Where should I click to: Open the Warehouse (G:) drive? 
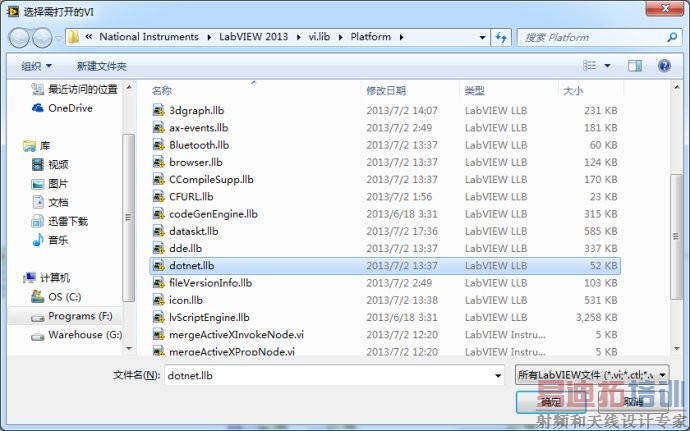[x=77, y=335]
